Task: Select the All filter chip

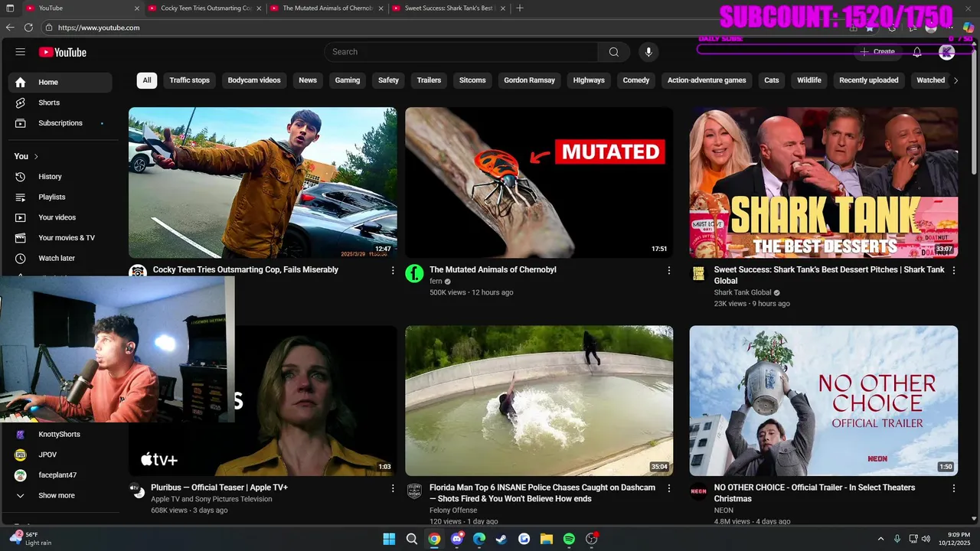Action: click(147, 80)
